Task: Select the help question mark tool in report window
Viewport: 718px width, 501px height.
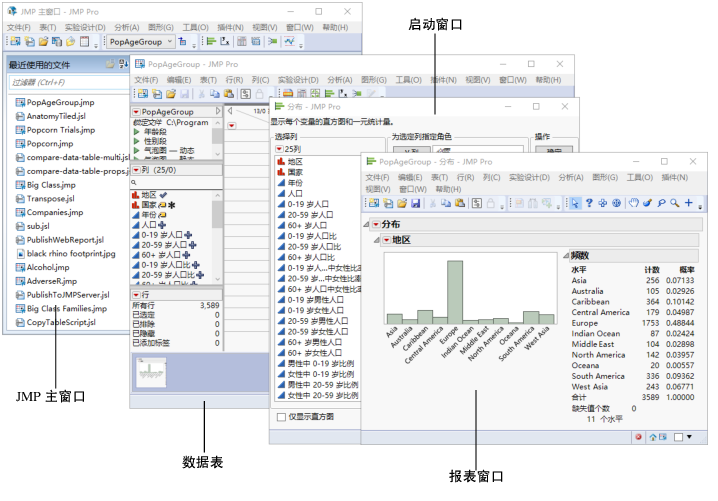Action: coord(589,203)
